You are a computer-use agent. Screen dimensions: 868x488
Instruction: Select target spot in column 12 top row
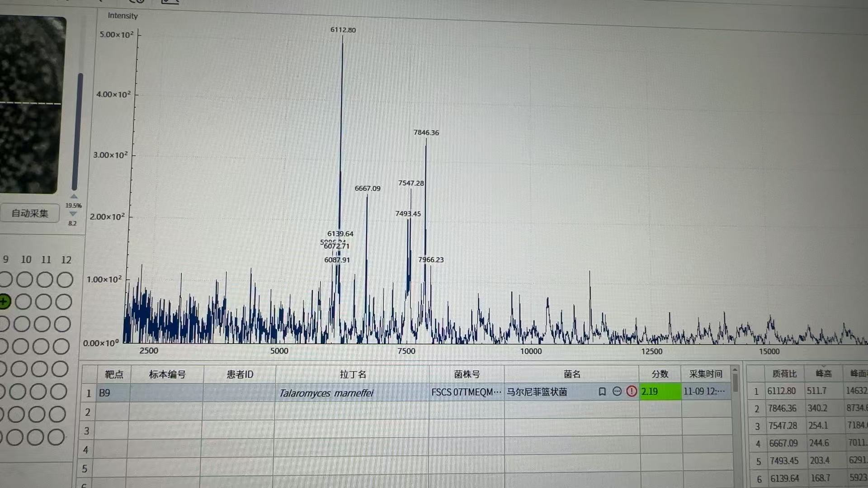coord(65,280)
